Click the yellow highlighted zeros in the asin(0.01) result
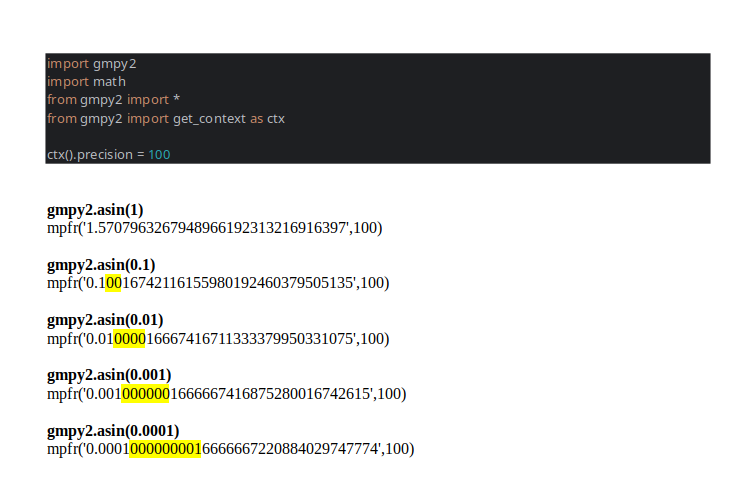Image resolution: width=737 pixels, height=496 pixels. [x=130, y=338]
